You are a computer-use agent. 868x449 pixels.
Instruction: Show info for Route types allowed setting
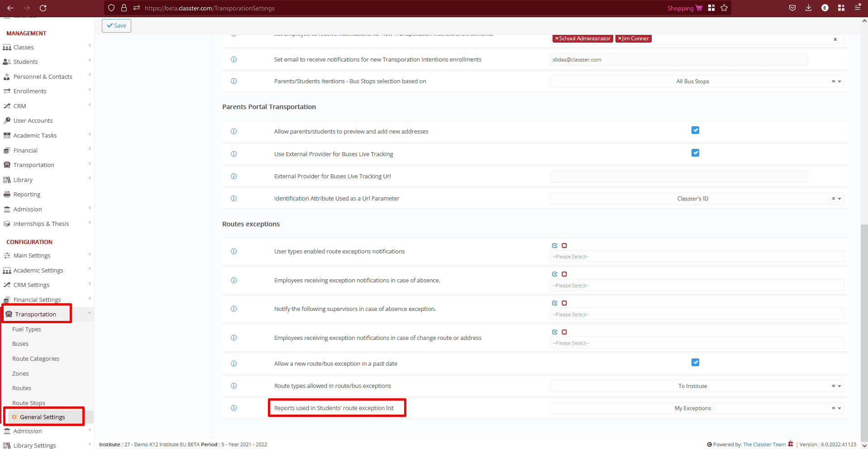pyautogui.click(x=234, y=386)
